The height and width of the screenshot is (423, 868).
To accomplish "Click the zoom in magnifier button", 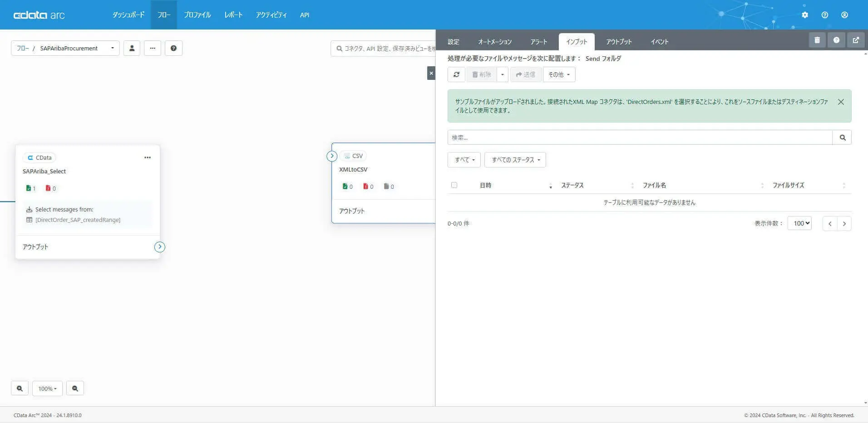I will pos(20,389).
